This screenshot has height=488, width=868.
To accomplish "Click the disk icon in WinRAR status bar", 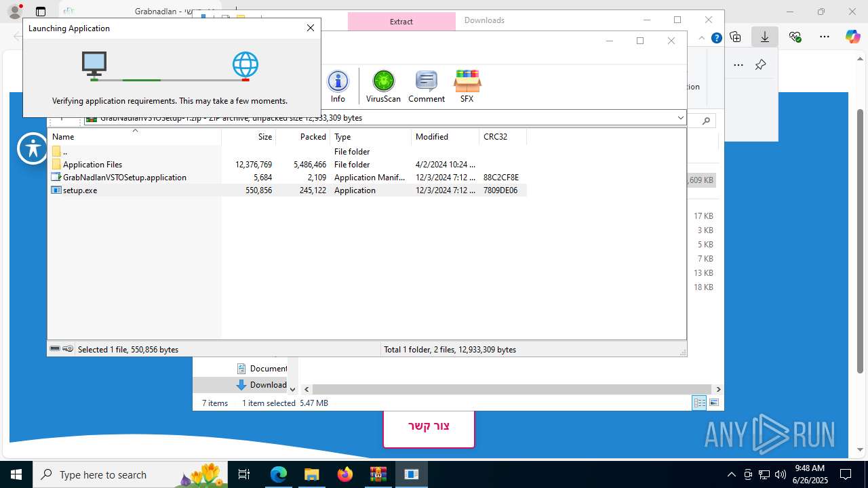I will (x=55, y=349).
